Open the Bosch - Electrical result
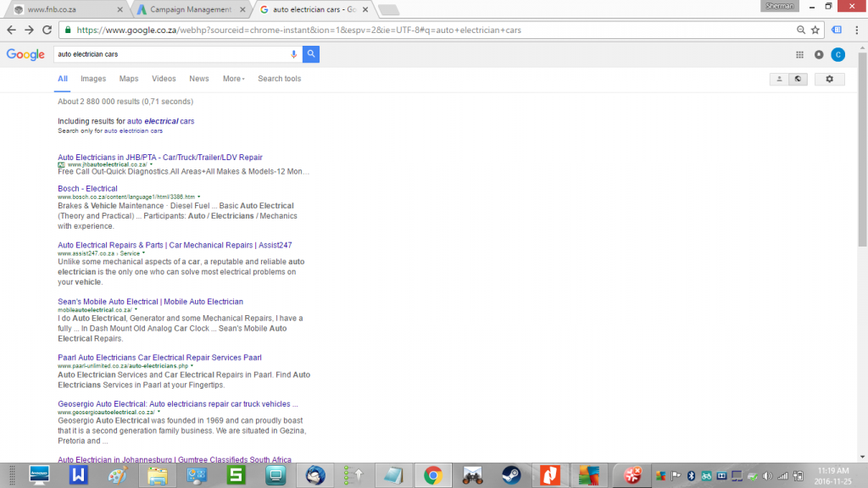This screenshot has width=868, height=488. [x=87, y=189]
